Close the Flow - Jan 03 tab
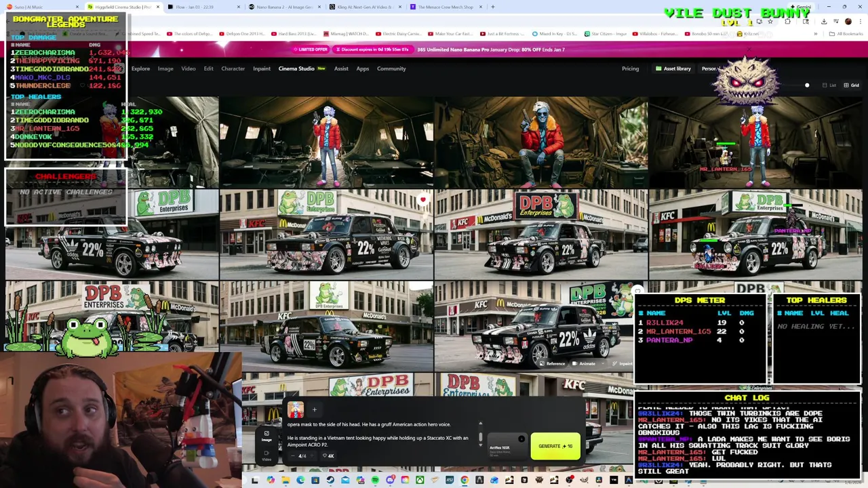This screenshot has width=868, height=488. 239,7
